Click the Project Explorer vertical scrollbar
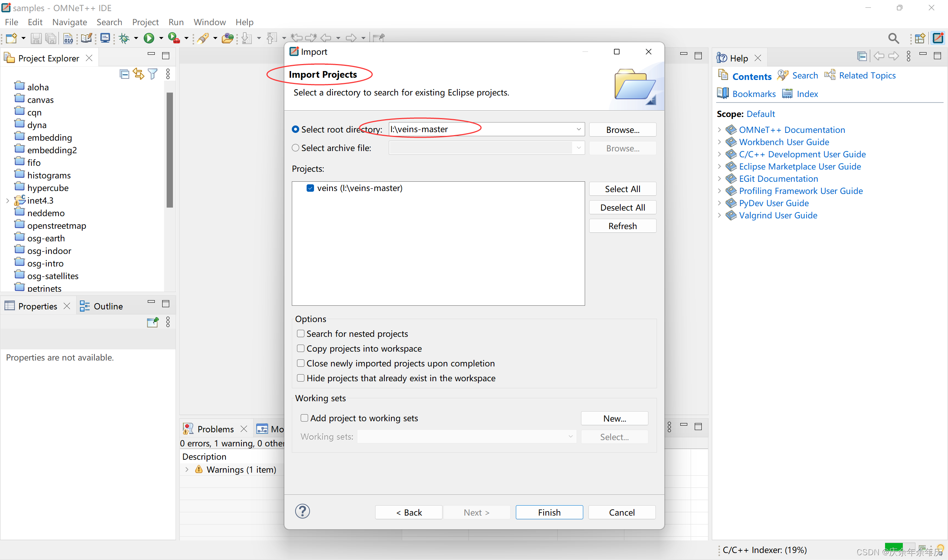Screen dimensions: 948x560 170,151
